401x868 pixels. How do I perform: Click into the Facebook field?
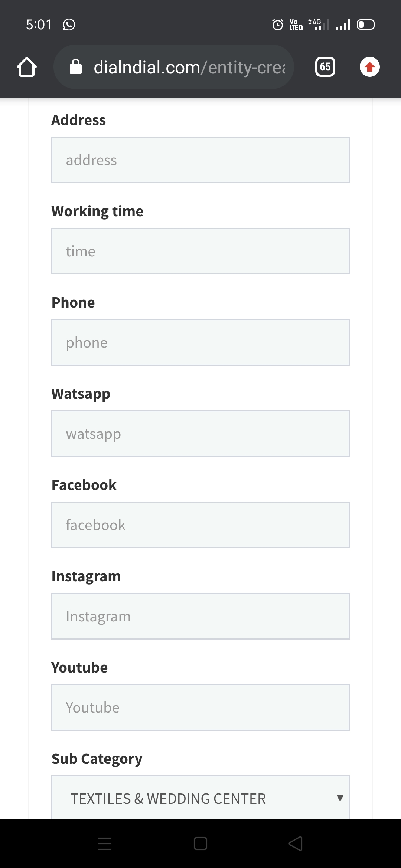200,525
